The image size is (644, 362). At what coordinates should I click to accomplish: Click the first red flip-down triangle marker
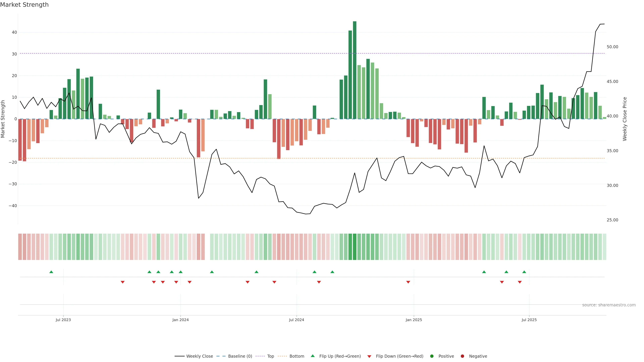122,282
